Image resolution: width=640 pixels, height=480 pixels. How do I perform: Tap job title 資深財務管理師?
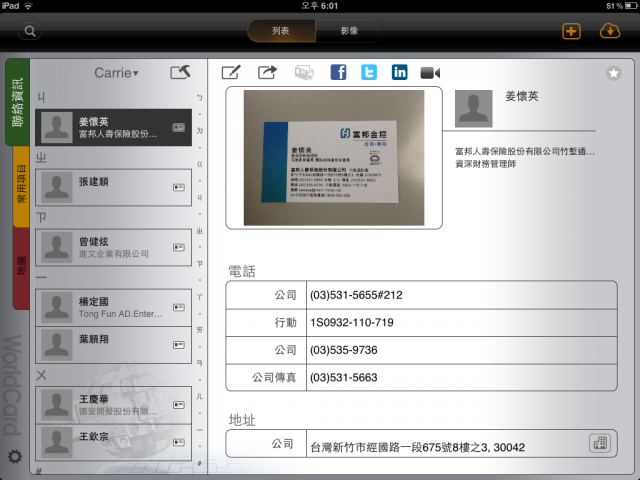[486, 164]
